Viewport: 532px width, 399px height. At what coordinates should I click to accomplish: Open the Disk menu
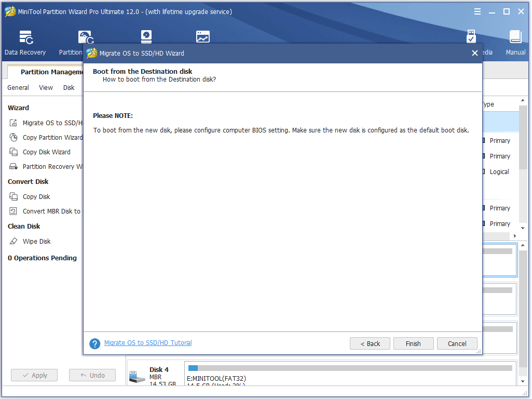click(69, 88)
